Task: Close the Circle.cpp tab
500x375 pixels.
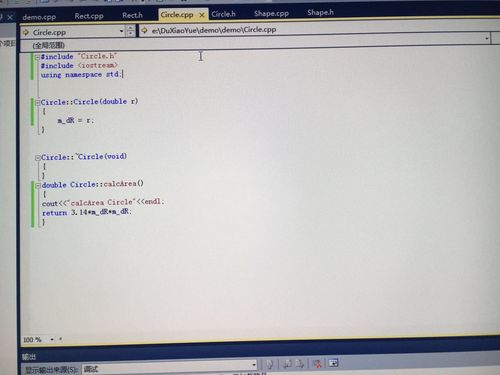Action: pos(202,15)
